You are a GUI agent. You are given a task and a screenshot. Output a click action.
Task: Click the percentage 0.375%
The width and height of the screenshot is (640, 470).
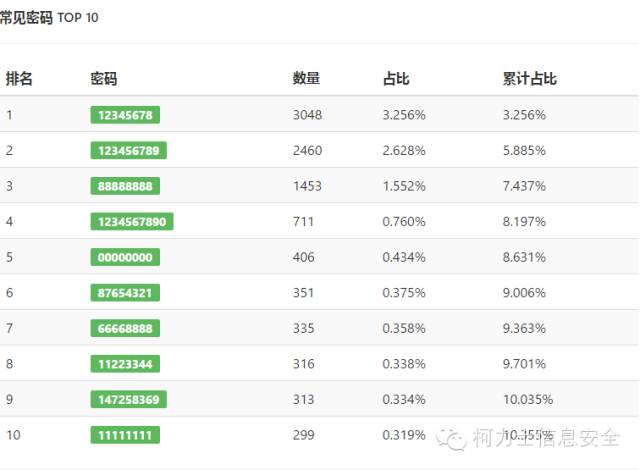pos(404,293)
